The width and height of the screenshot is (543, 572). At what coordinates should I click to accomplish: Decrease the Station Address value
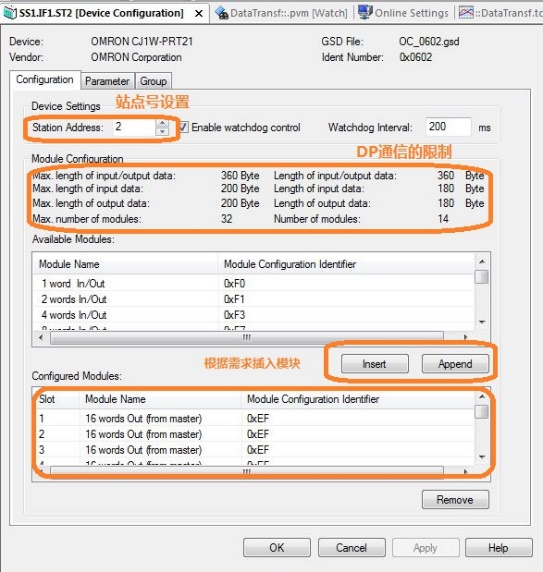click(162, 131)
